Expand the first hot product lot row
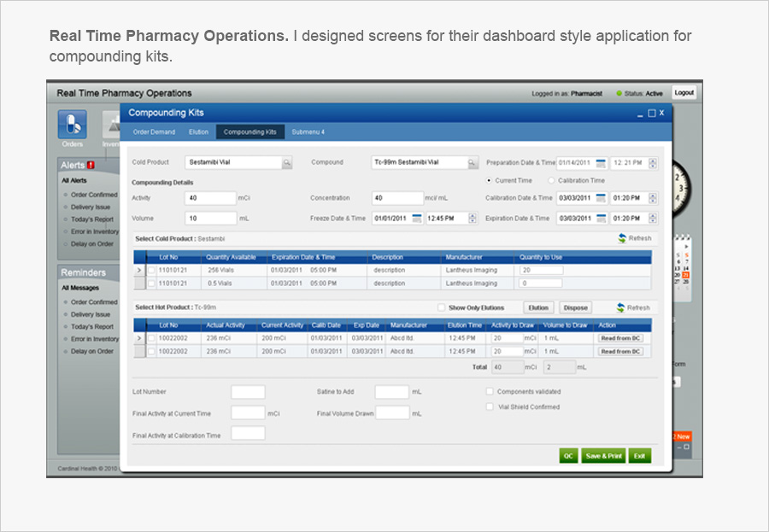 139,338
